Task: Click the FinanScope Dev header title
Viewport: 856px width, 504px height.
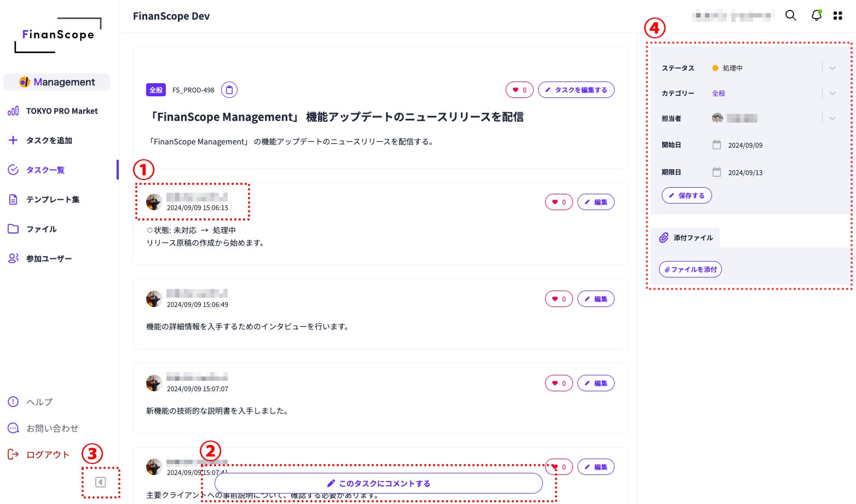Action: pos(171,16)
